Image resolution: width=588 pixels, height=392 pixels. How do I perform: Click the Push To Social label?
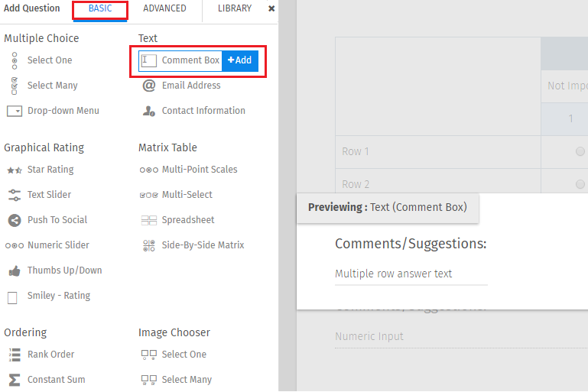click(x=57, y=220)
